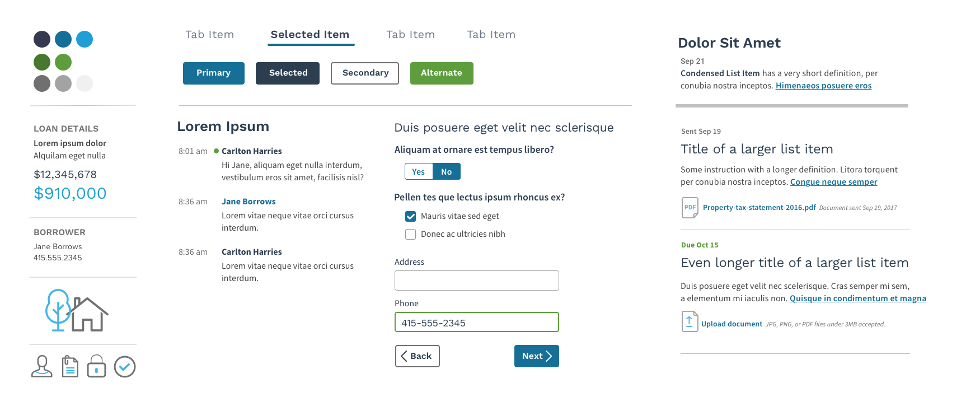Select the No toggle option

[447, 171]
